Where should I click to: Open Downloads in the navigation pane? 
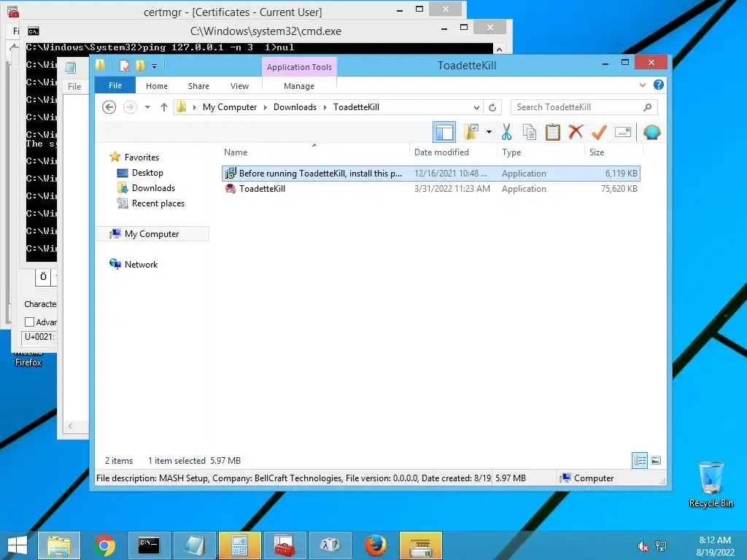153,188
